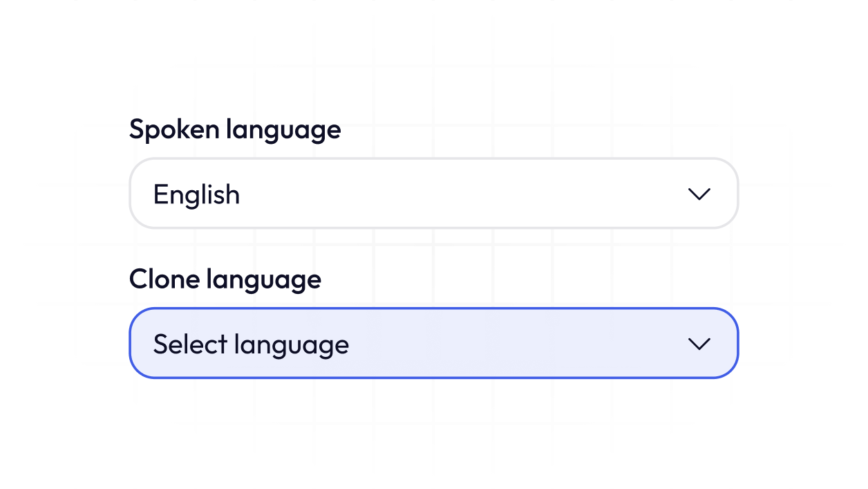Change the spoken language from English
Image resolution: width=868 pixels, height=489 pixels.
coord(433,194)
